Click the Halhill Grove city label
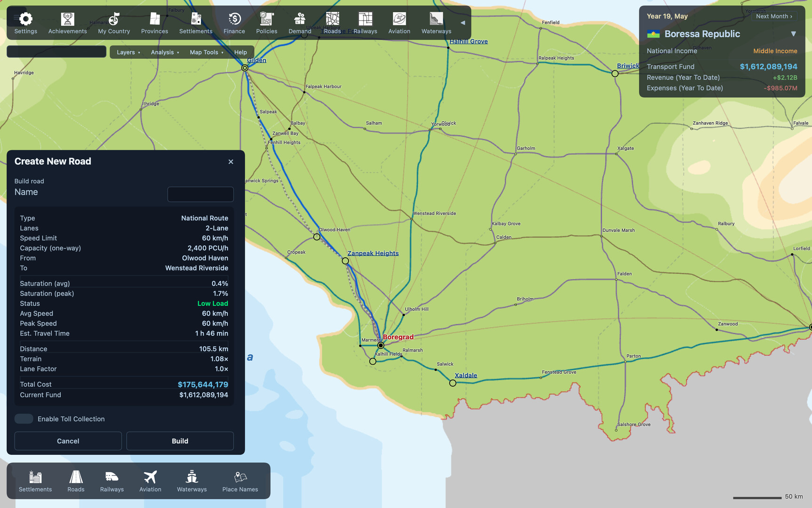This screenshot has width=812, height=508. point(469,41)
